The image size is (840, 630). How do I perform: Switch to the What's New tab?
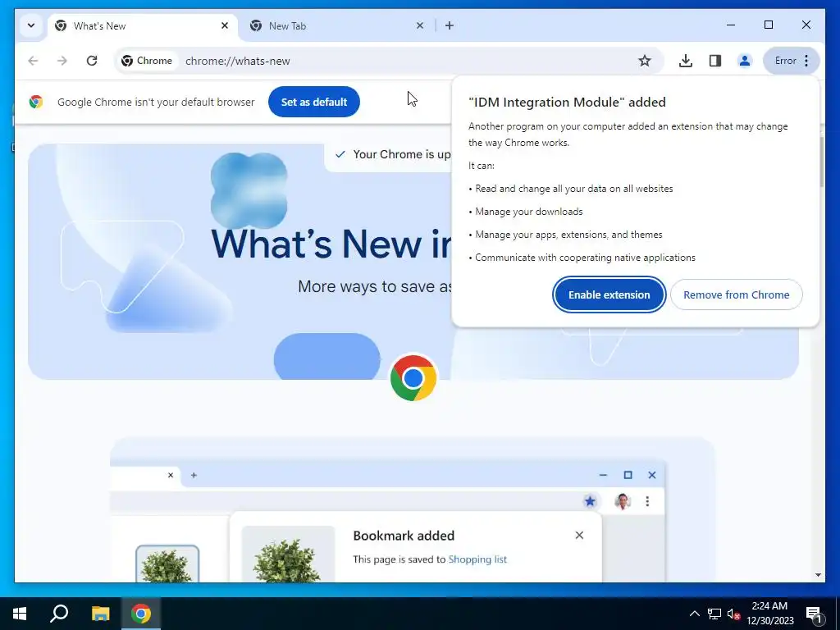coord(143,25)
